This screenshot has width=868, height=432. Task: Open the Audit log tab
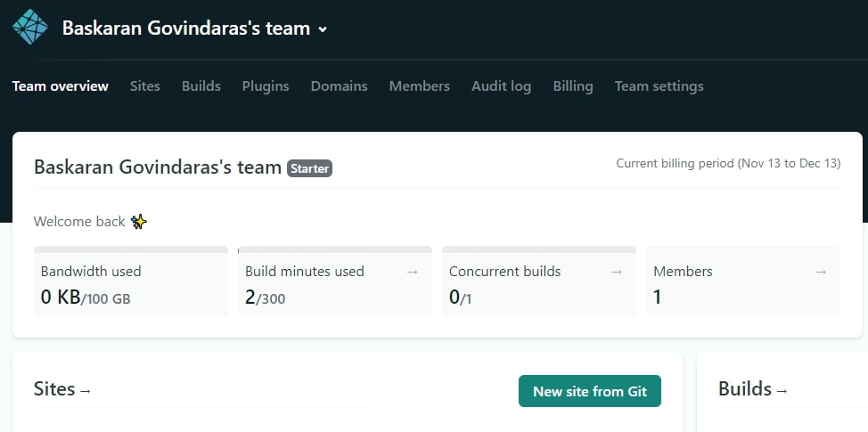pos(501,86)
